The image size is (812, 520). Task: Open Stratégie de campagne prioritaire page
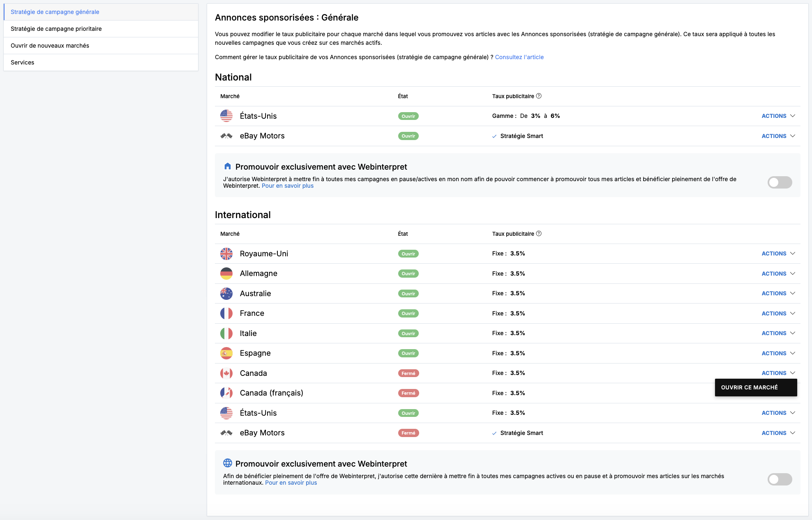point(101,29)
